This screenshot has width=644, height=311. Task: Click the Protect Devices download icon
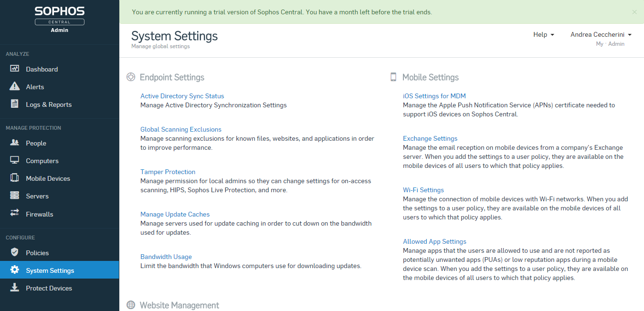pyautogui.click(x=14, y=288)
